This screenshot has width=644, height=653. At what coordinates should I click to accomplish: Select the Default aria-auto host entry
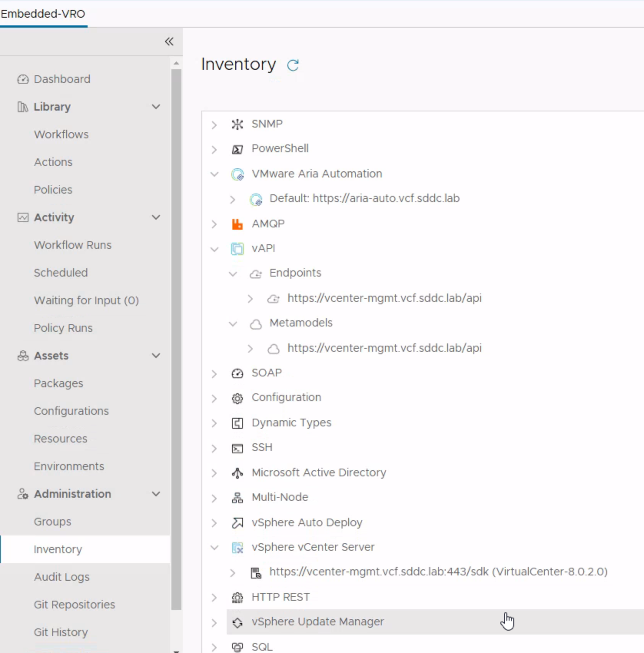(364, 199)
